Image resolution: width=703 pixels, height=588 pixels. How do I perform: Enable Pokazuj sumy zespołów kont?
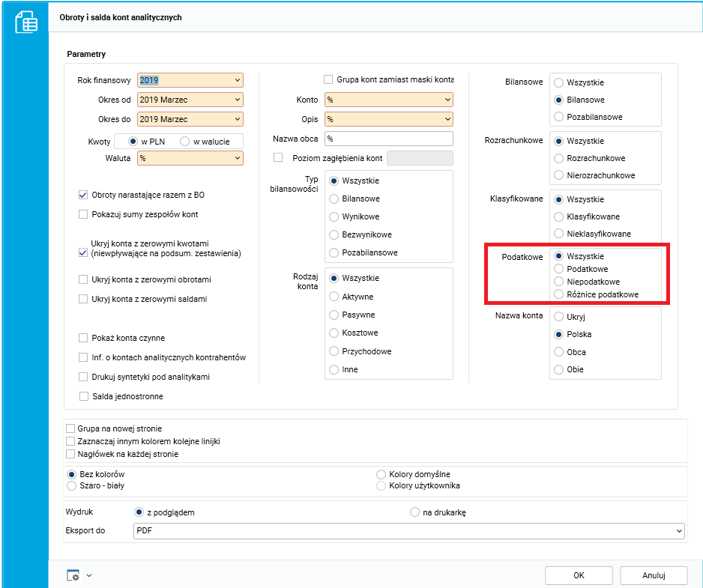point(83,214)
